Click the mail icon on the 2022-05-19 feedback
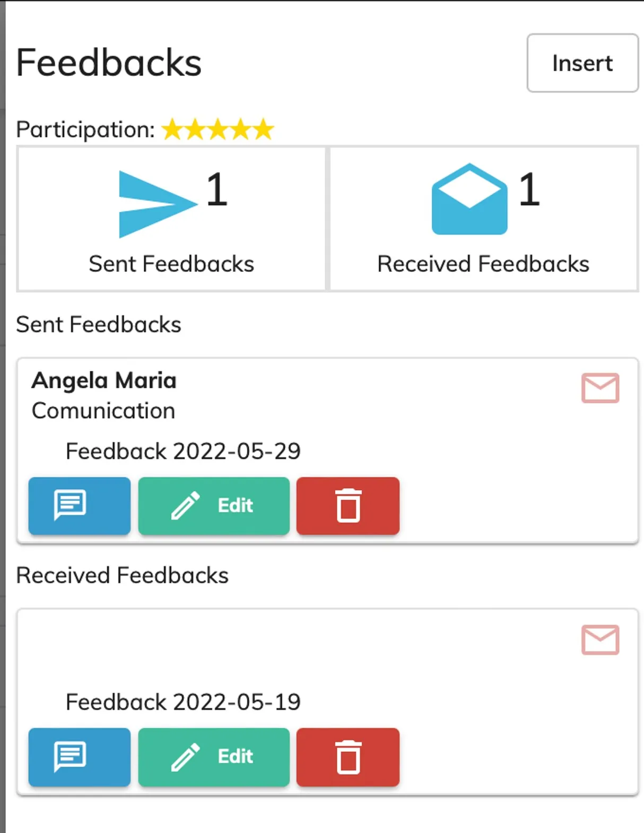This screenshot has width=644, height=833. coord(600,639)
